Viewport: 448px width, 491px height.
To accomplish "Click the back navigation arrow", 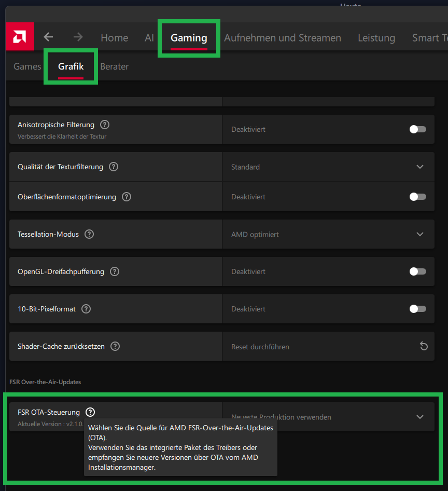I will pos(48,37).
